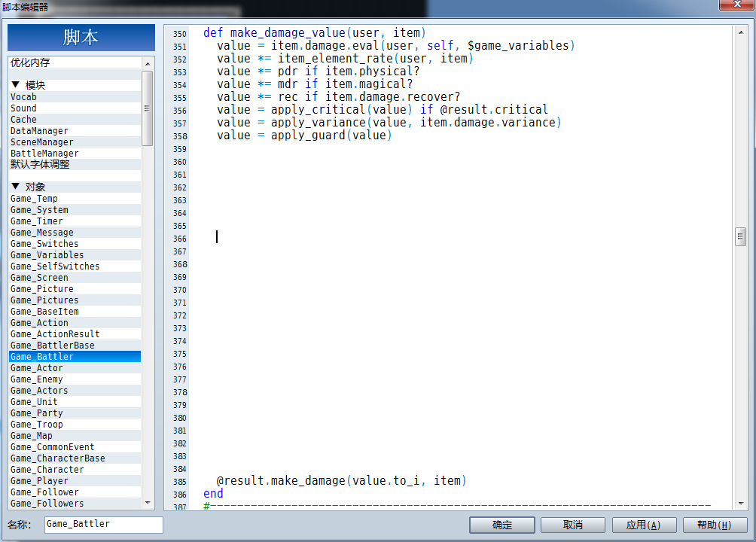Screen dimensions: 756x542
Task: Click the 确定 (OK) button
Action: [502, 525]
